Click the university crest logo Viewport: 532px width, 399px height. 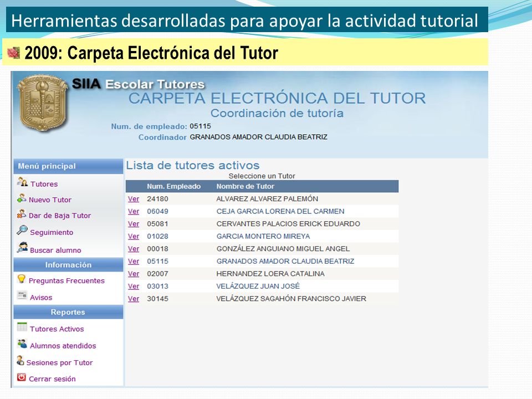(x=42, y=103)
